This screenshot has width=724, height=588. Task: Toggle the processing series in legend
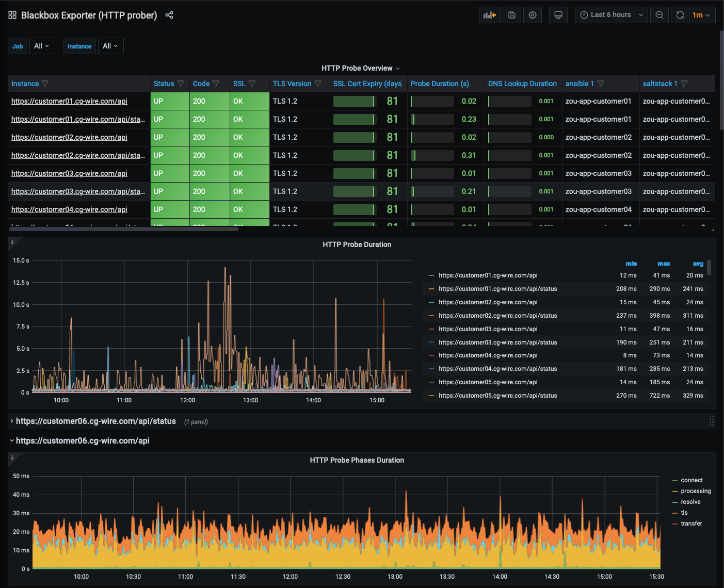695,491
